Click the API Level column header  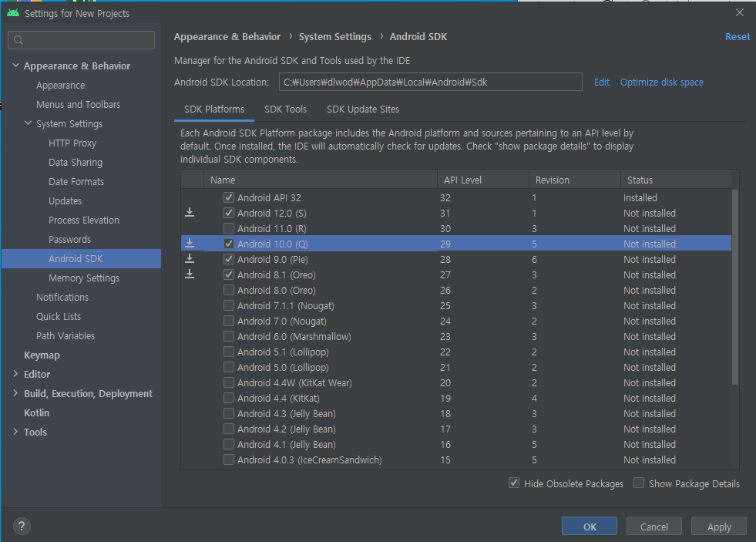(x=483, y=180)
